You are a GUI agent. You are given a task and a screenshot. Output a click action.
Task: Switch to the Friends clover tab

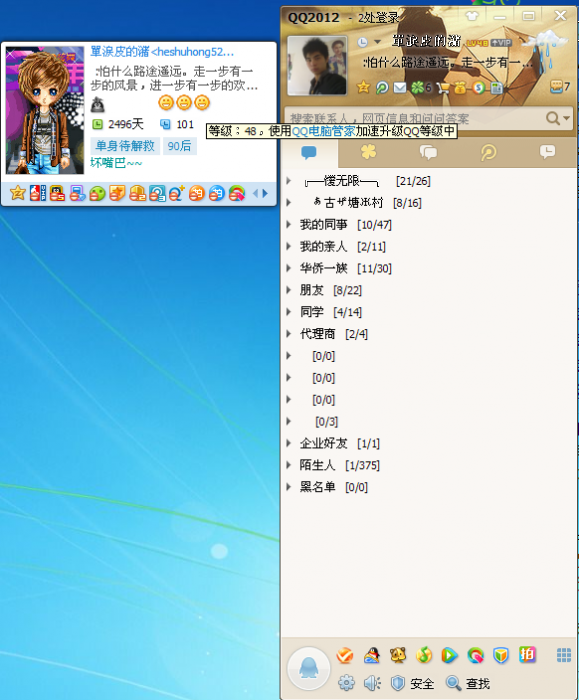[368, 153]
